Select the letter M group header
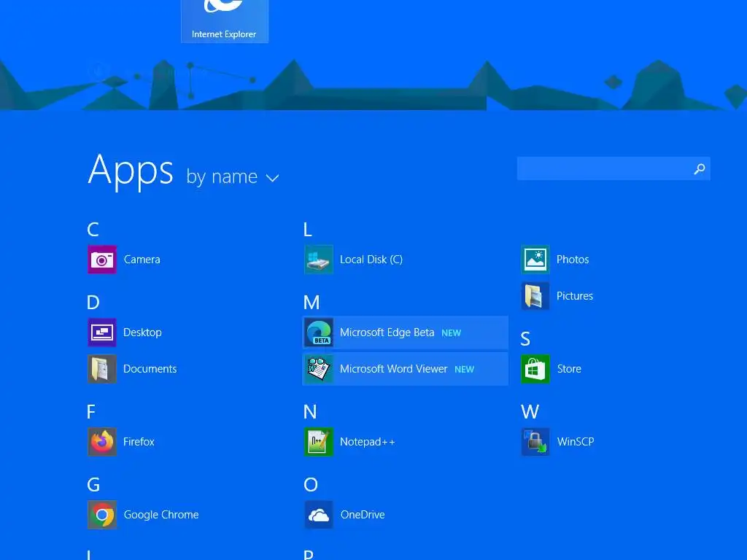The width and height of the screenshot is (747, 560). click(311, 303)
